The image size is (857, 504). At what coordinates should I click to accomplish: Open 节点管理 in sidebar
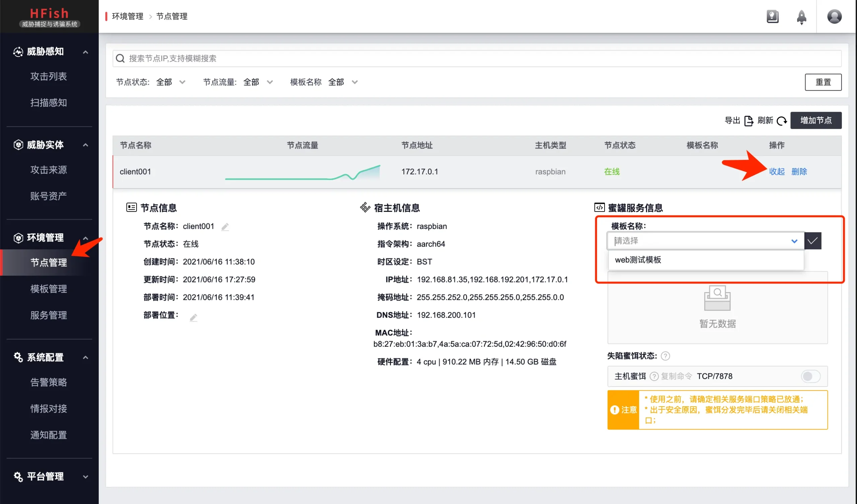(x=49, y=263)
